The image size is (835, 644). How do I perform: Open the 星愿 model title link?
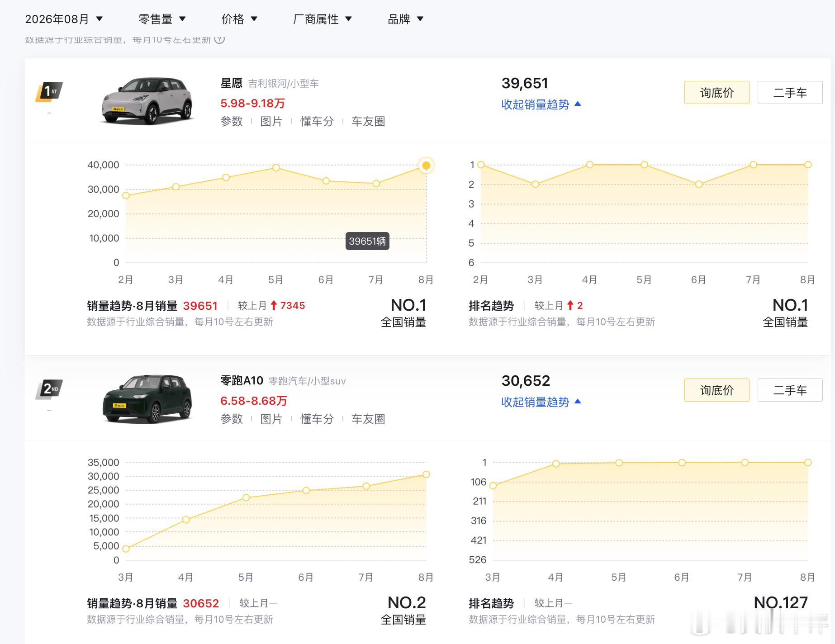232,83
